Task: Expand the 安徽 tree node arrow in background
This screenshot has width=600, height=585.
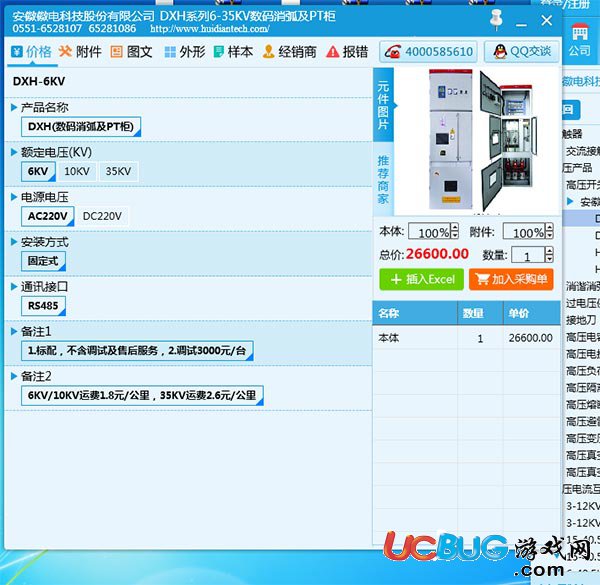Action: click(x=570, y=201)
